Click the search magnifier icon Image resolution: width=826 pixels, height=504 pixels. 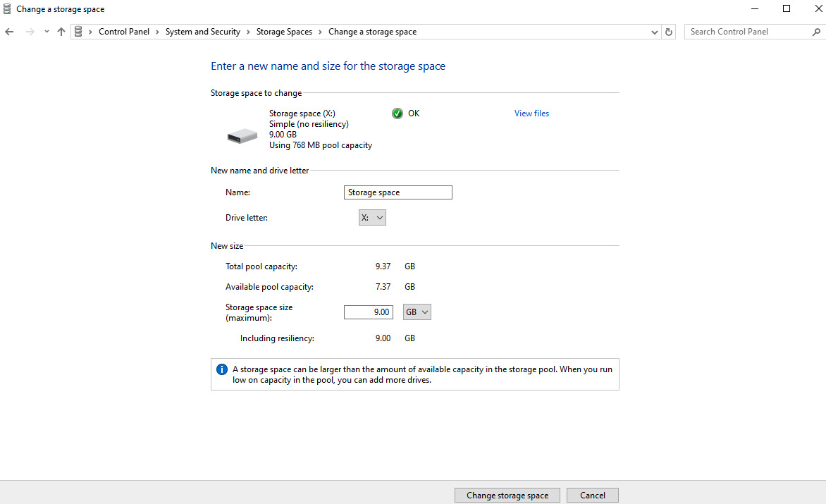(816, 32)
